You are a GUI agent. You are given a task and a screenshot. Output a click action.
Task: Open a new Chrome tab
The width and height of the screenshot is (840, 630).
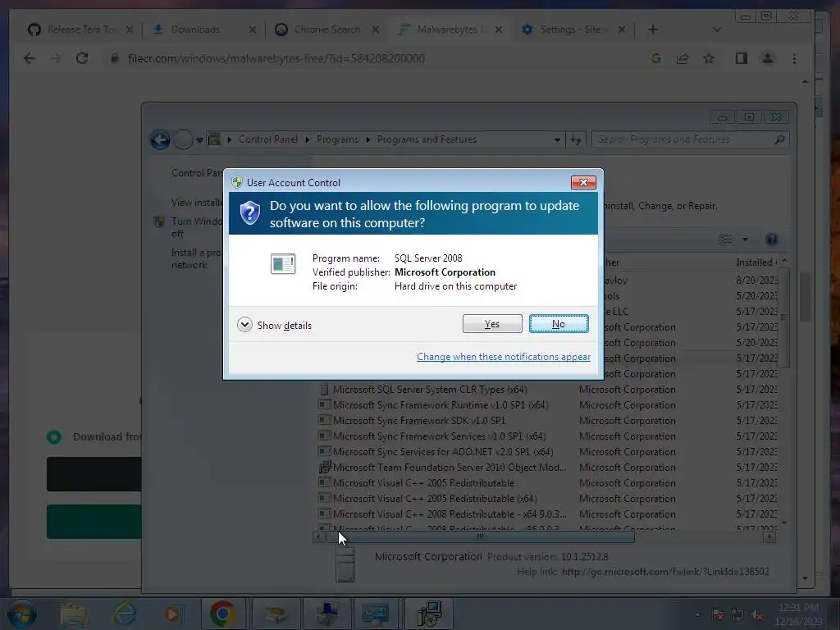point(652,30)
